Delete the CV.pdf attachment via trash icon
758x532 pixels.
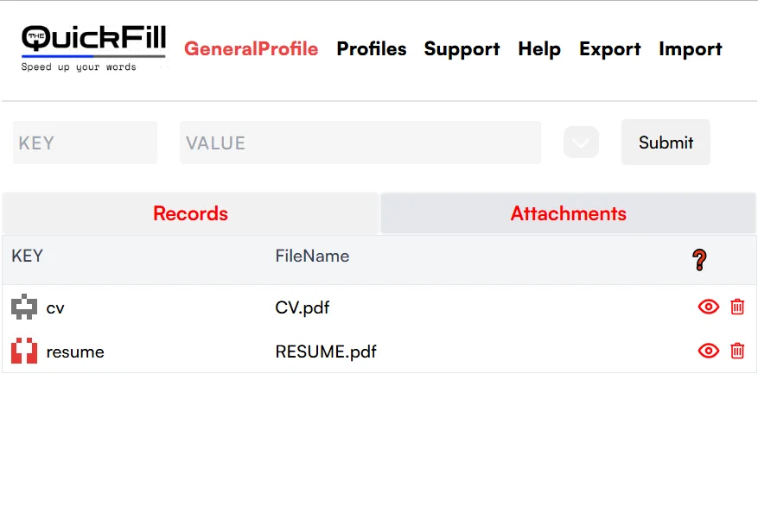[x=737, y=307]
